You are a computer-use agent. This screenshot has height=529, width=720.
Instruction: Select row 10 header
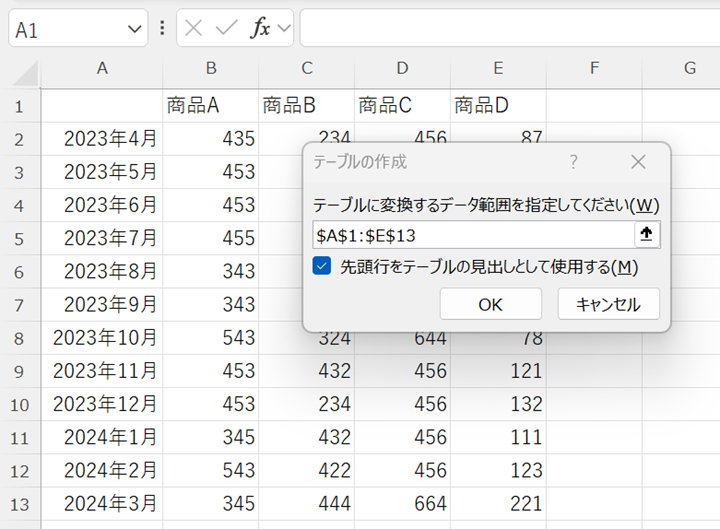point(19,404)
